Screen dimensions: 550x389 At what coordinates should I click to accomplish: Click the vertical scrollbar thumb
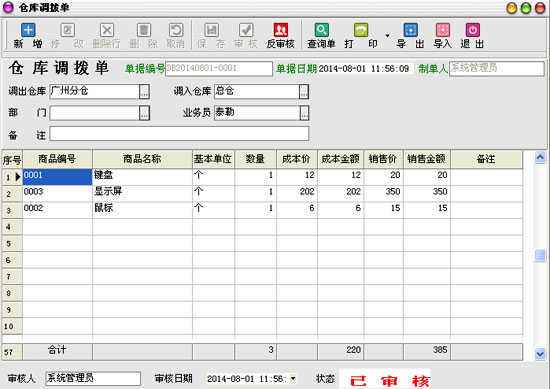(x=540, y=255)
